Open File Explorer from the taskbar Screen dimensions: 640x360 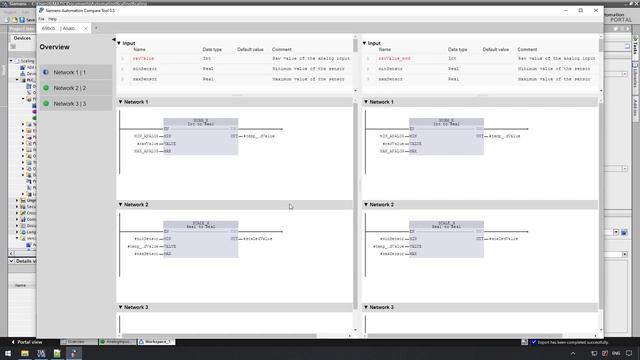pyautogui.click(x=25, y=353)
